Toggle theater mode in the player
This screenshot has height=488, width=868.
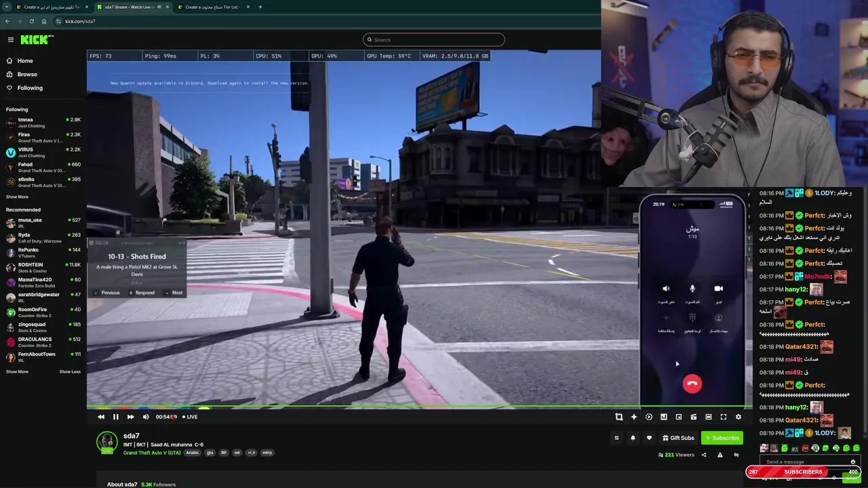tap(709, 417)
